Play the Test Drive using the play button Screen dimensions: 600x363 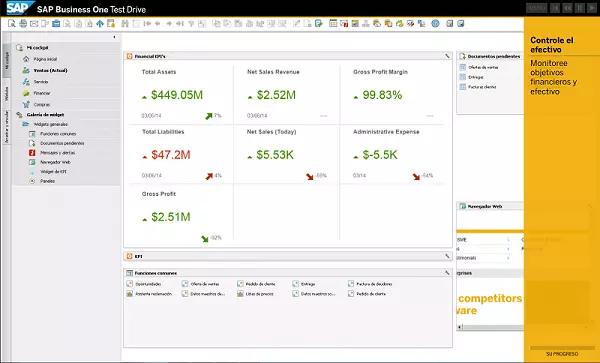[x=592, y=8]
